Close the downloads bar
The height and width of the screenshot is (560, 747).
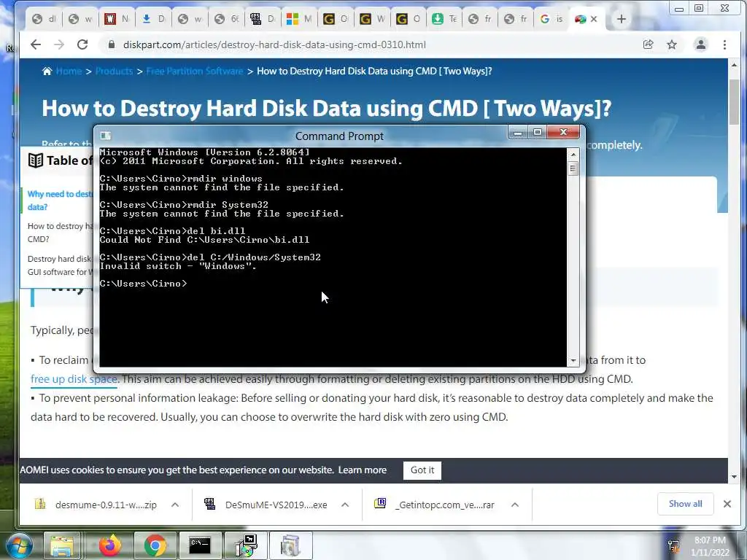tap(727, 504)
